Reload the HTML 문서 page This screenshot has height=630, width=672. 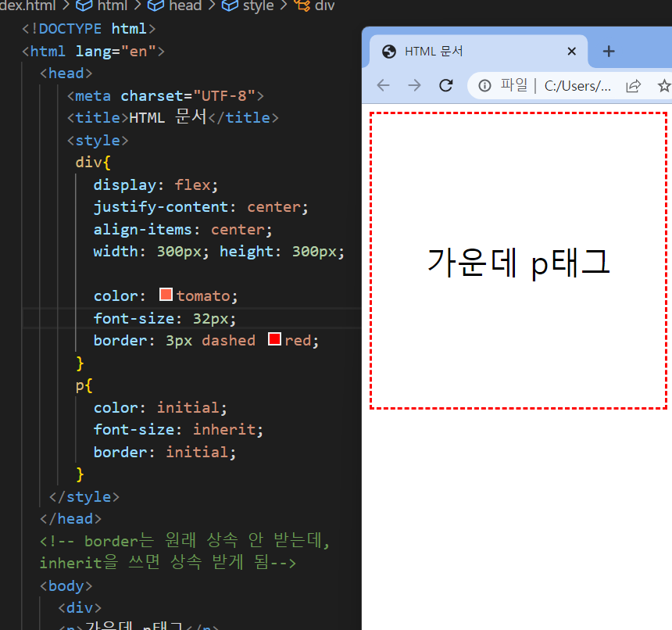coord(446,86)
